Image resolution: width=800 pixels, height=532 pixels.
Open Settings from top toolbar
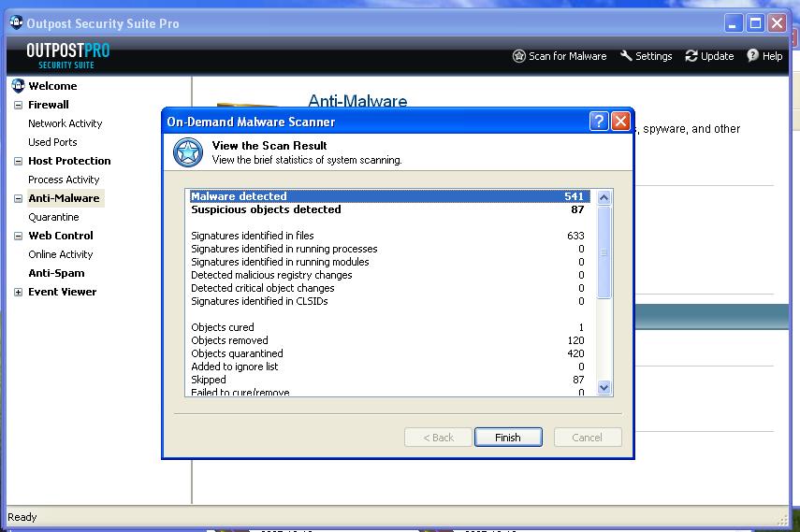tap(646, 56)
